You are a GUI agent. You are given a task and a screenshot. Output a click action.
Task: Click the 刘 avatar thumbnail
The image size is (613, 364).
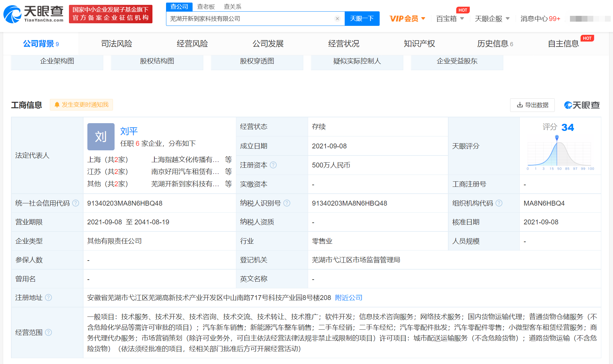click(101, 137)
